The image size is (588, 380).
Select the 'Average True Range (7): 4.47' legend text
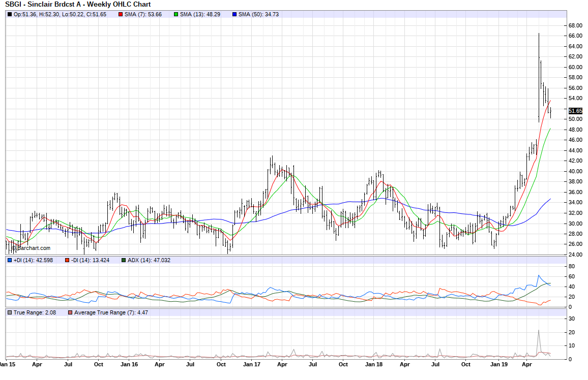pyautogui.click(x=111, y=312)
